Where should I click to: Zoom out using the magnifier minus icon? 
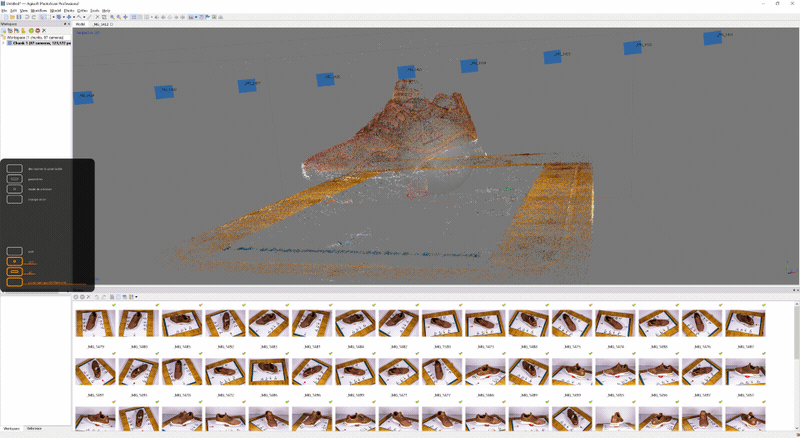click(x=119, y=17)
